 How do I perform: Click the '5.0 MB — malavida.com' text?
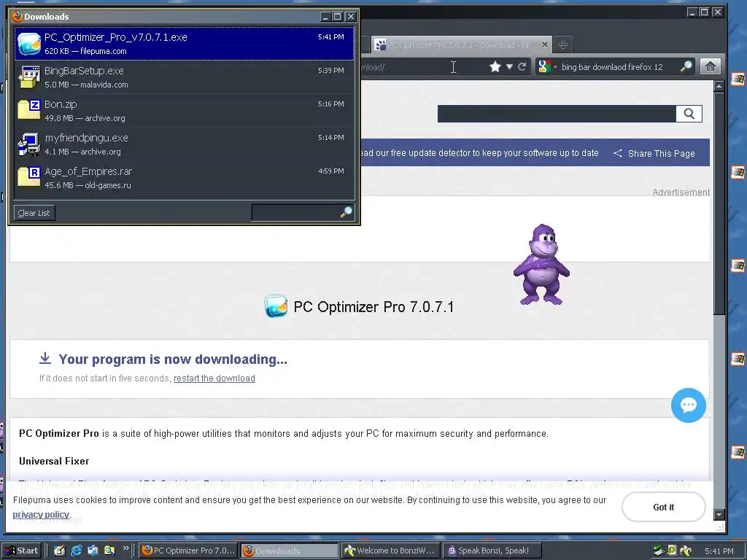pos(86,85)
